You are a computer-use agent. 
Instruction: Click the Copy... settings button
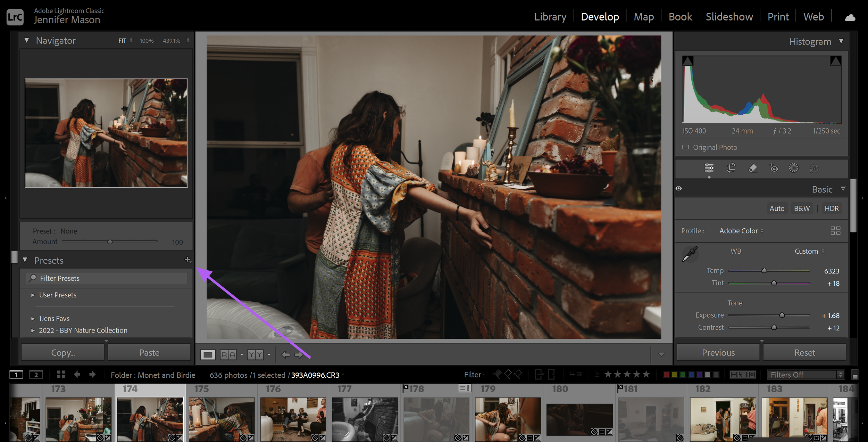point(63,352)
